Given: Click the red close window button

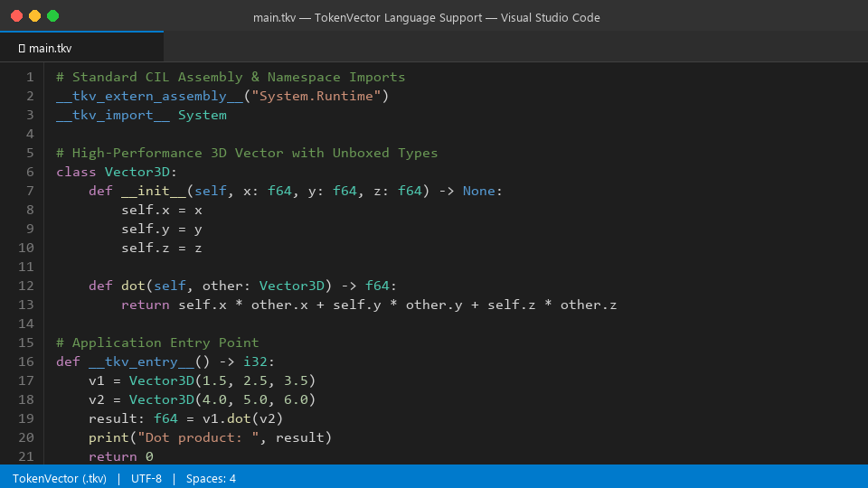Looking at the screenshot, I should (x=16, y=16).
